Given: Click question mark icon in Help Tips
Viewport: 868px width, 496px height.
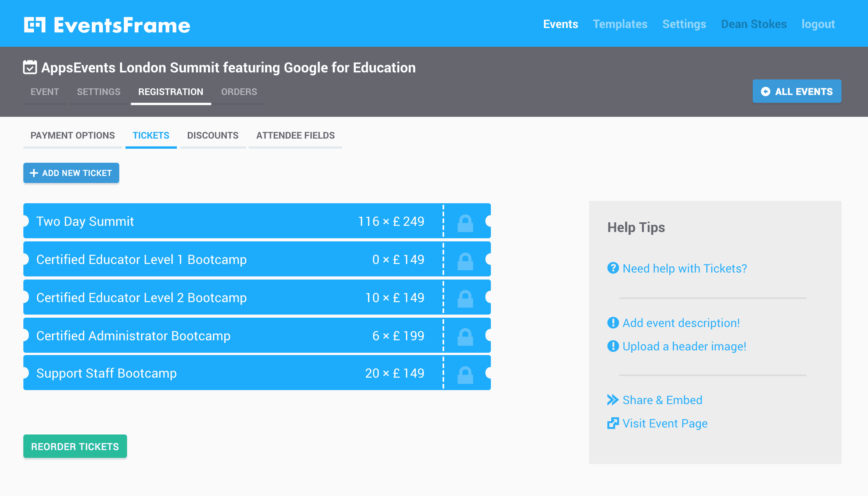Looking at the screenshot, I should (613, 268).
